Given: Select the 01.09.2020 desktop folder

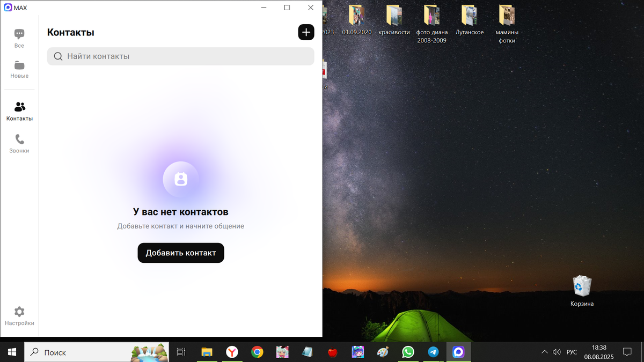Looking at the screenshot, I should coord(357,20).
